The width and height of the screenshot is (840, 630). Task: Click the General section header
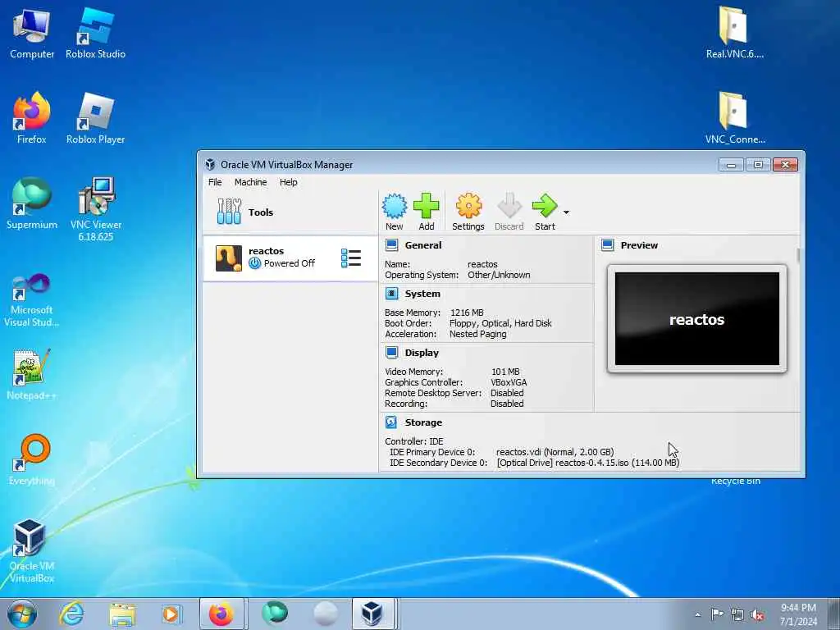tap(423, 245)
